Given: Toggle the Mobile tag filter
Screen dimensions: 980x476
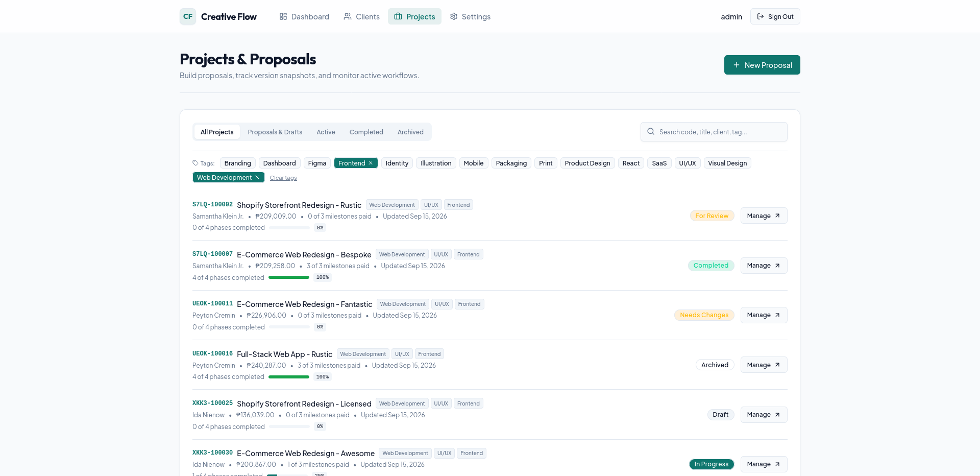Looking at the screenshot, I should click(x=474, y=163).
